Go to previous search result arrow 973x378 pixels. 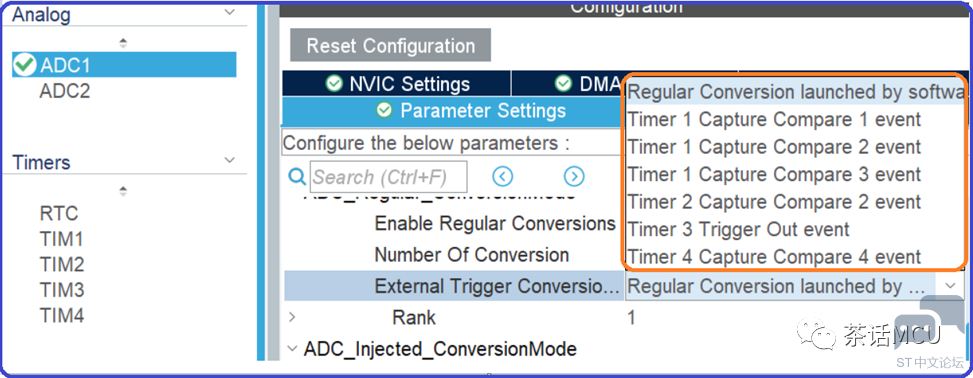[503, 177]
